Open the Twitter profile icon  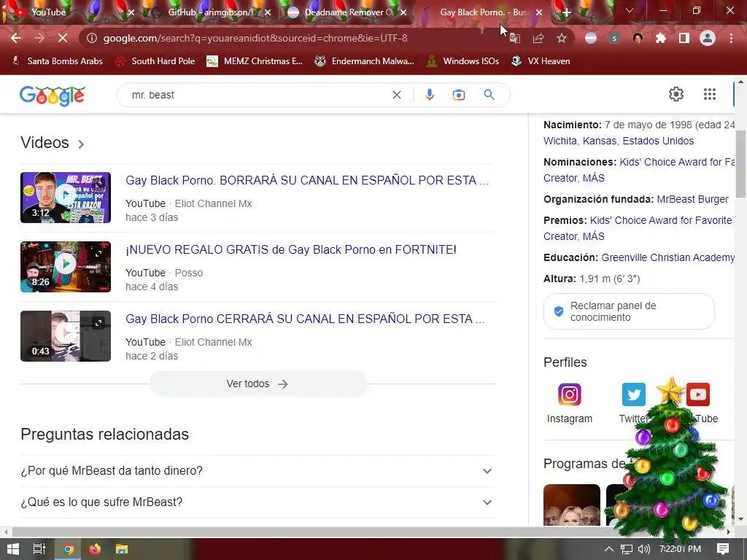point(634,394)
